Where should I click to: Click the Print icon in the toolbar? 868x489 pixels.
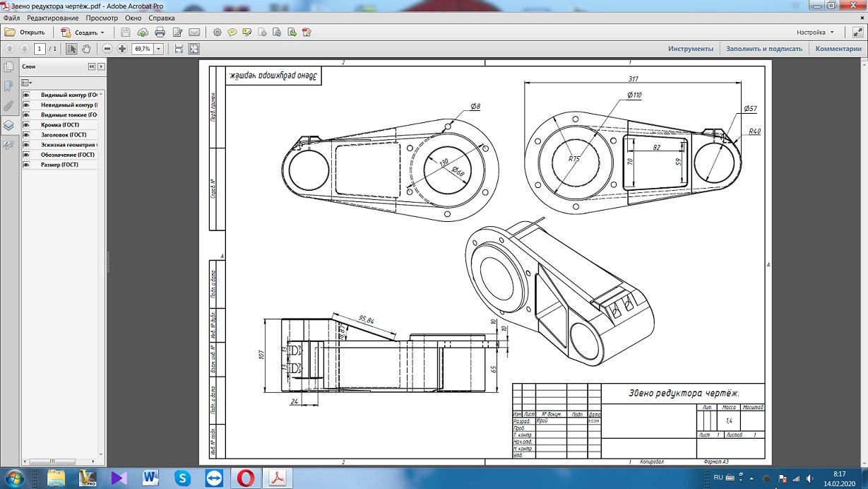coord(160,33)
